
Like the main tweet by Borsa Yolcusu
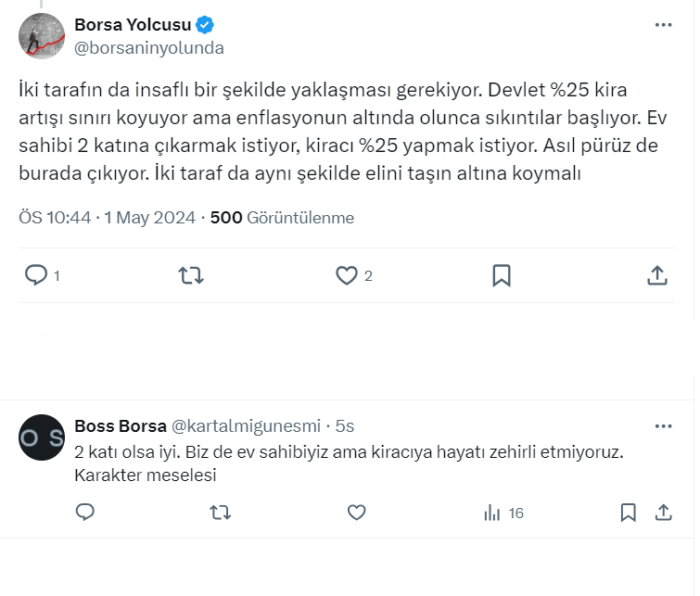347,275
